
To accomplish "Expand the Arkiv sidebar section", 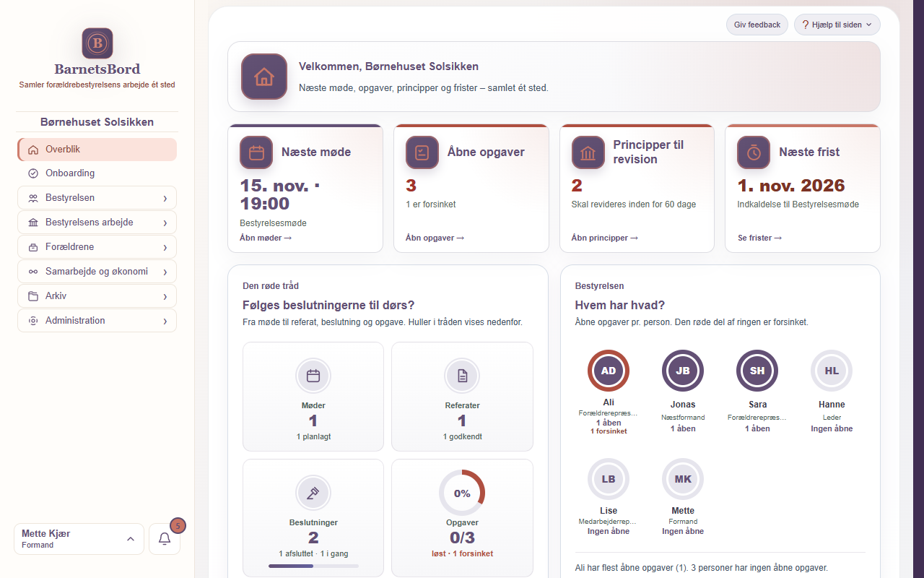I will [x=97, y=296].
